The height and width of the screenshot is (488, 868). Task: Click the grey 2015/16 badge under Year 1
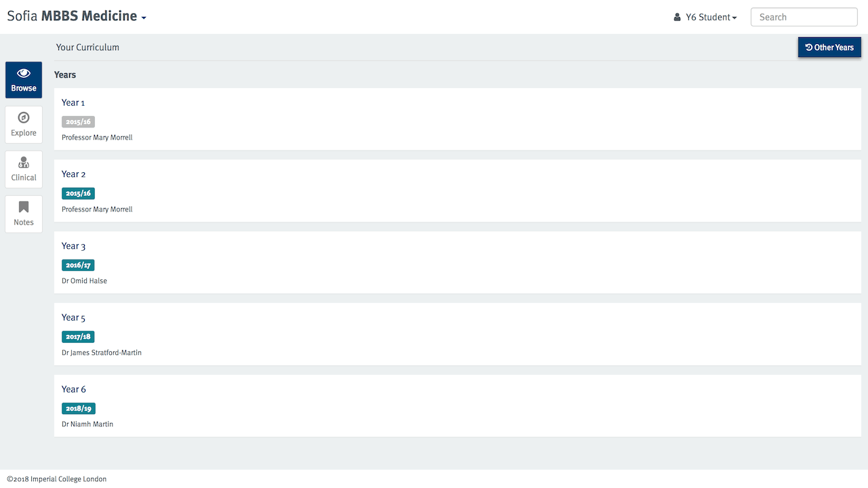coord(78,122)
